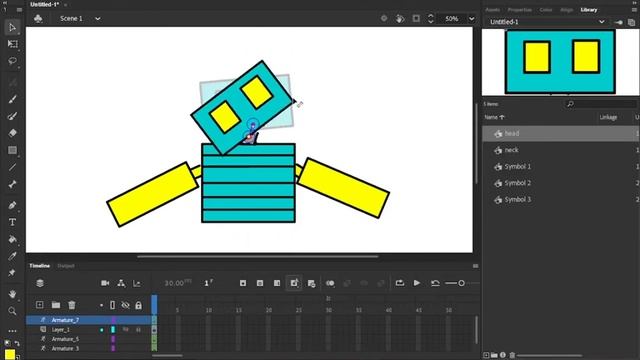Toggle layer depth panel icon
Viewport: 640px width, 360px height.
pos(137,283)
